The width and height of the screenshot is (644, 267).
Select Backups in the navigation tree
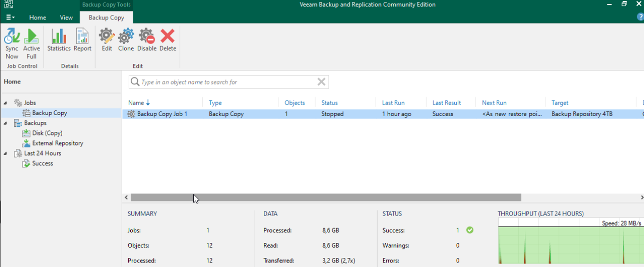coord(35,123)
